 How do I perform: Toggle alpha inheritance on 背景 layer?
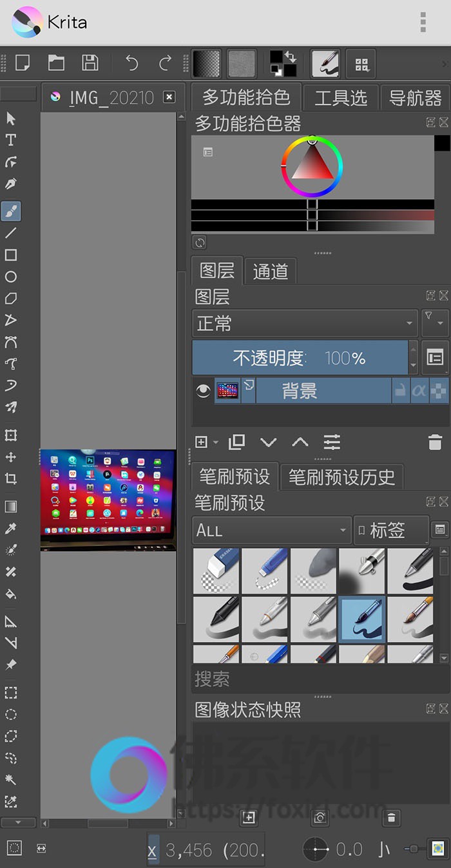pyautogui.click(x=419, y=391)
